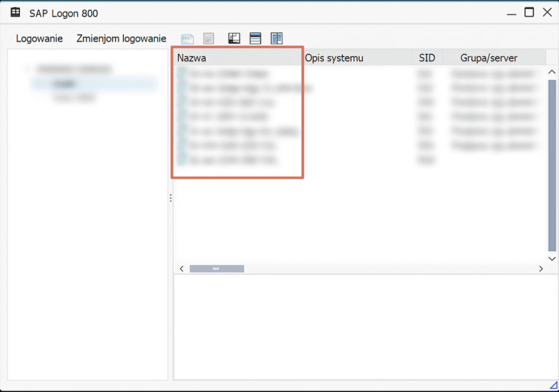The width and height of the screenshot is (559, 392).
Task: Click the vertical scrollbar down arrow
Action: coord(552,259)
